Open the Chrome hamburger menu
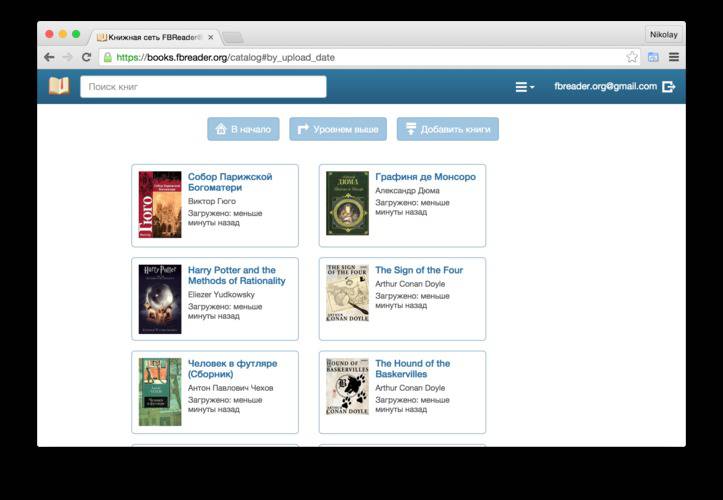This screenshot has height=500, width=723. click(x=674, y=58)
